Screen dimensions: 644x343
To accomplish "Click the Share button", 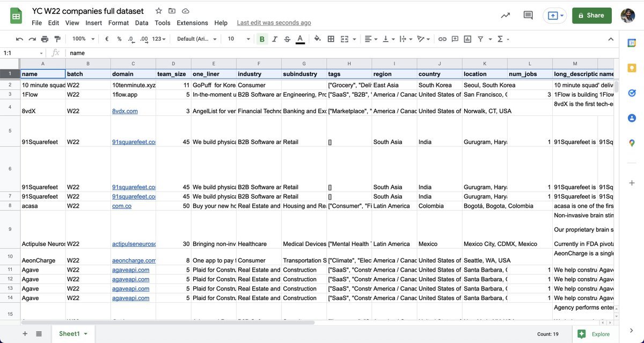I will (x=591, y=16).
